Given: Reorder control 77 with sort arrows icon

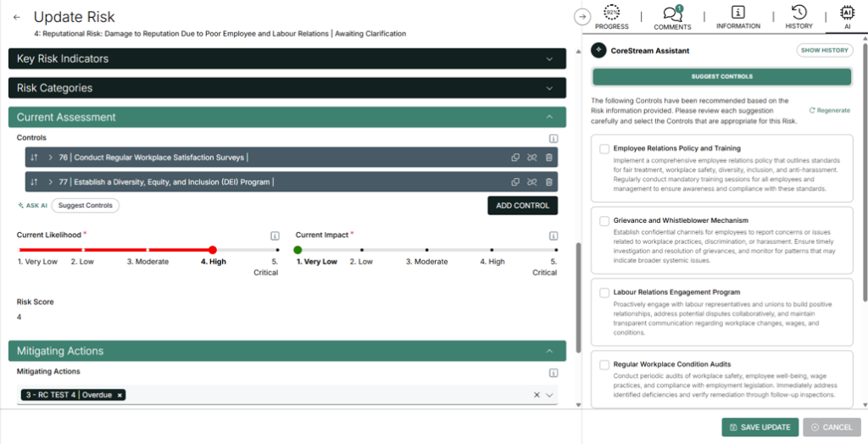Looking at the screenshot, I should 34,182.
